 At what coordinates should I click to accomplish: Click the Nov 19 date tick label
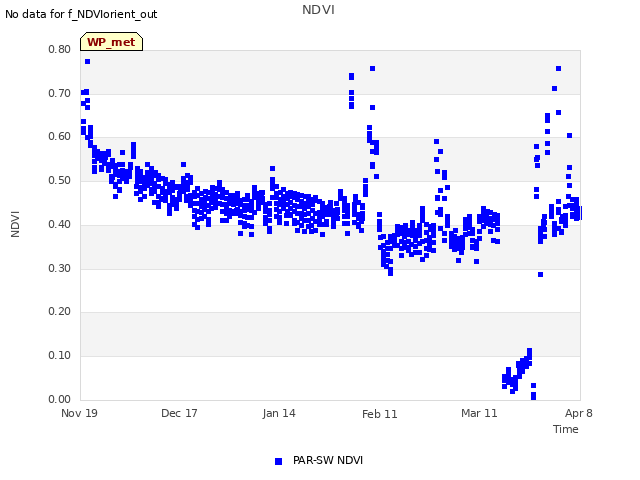click(x=79, y=413)
